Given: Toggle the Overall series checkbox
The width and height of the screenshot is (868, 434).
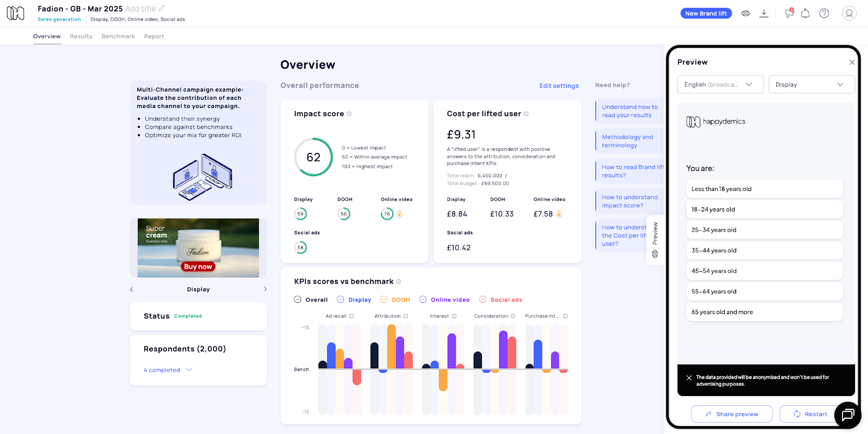Looking at the screenshot, I should click(298, 299).
